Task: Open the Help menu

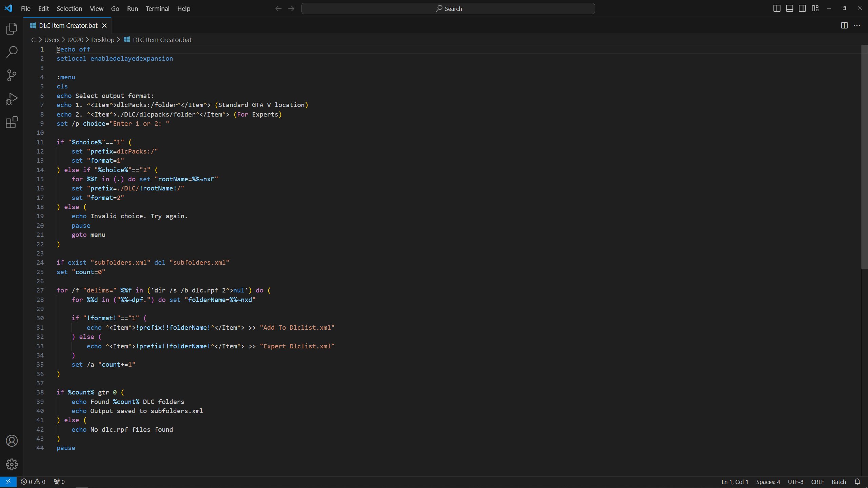Action: coord(184,8)
